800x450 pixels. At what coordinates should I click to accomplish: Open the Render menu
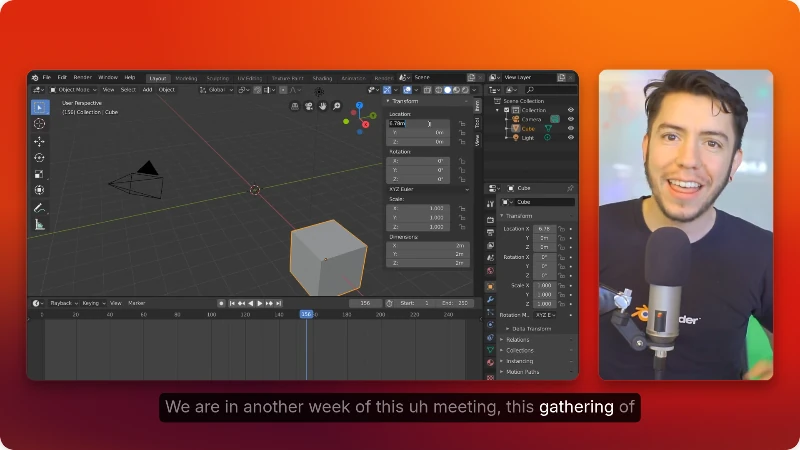pos(82,78)
